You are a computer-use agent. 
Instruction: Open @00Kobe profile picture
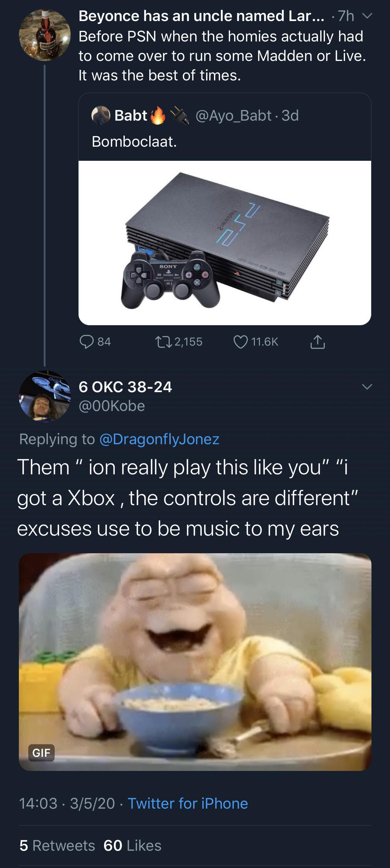click(45, 396)
